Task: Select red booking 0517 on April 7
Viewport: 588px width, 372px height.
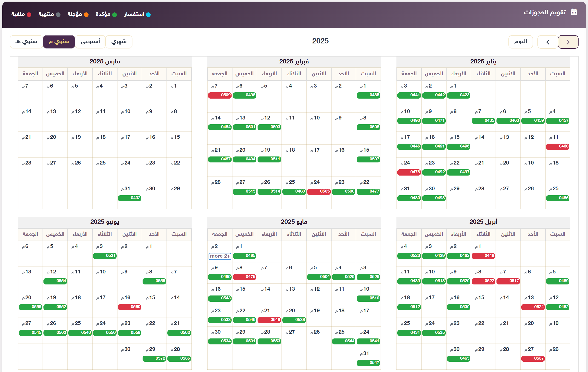Action: [508, 281]
